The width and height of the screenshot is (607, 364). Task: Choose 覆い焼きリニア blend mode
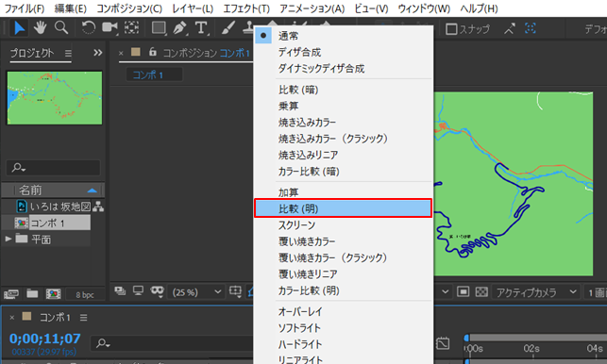coord(343,273)
